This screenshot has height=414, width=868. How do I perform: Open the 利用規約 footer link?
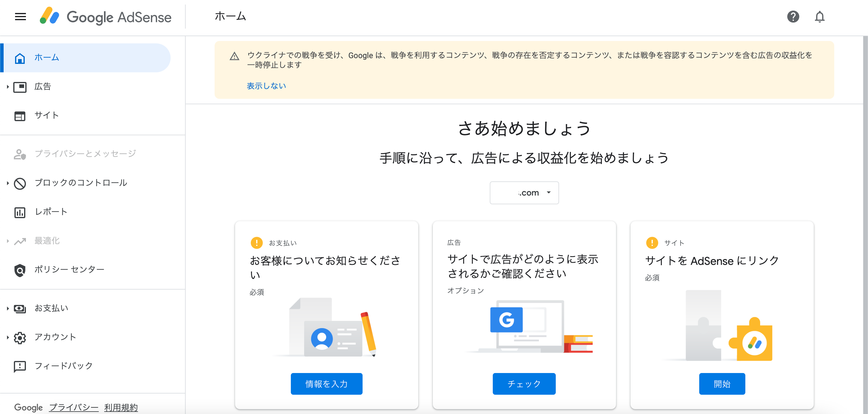pos(121,407)
